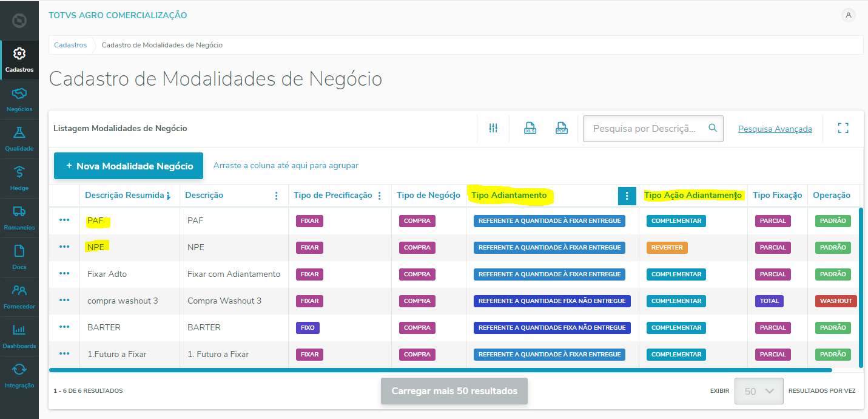Click COMPRA badge in Fixar Adto row
The width and height of the screenshot is (868, 419).
tap(417, 274)
